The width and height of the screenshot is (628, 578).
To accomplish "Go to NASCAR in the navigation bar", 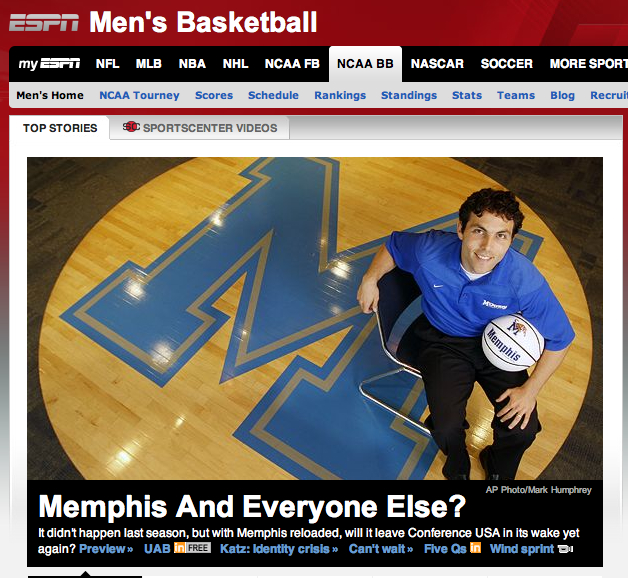I will [x=437, y=64].
